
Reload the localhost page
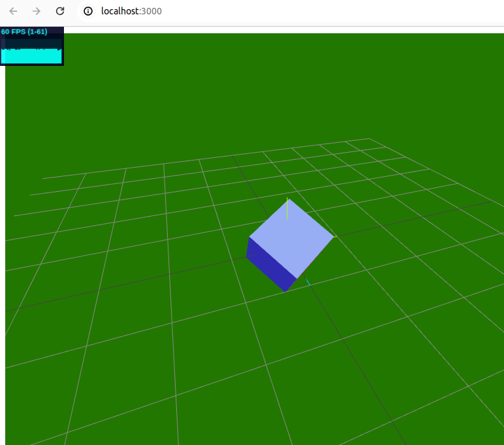tap(60, 11)
